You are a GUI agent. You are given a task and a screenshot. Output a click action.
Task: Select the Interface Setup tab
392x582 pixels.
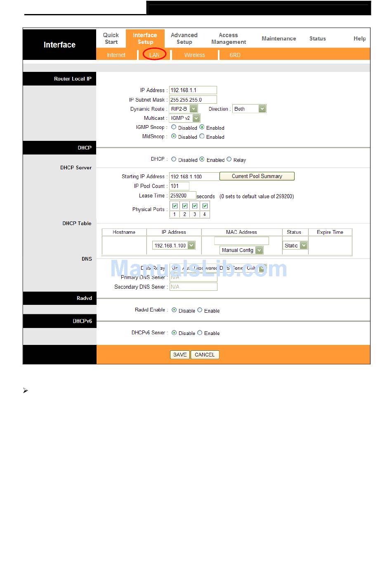(145, 38)
